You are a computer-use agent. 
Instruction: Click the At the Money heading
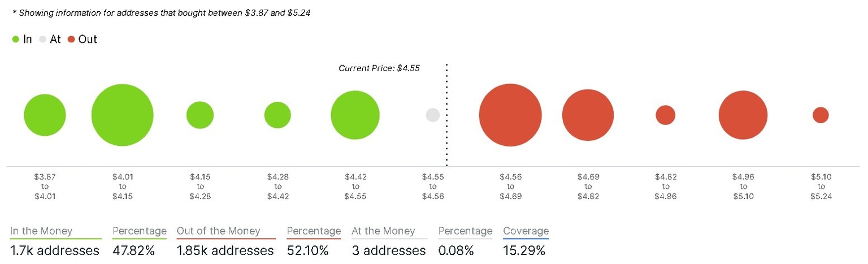383,231
